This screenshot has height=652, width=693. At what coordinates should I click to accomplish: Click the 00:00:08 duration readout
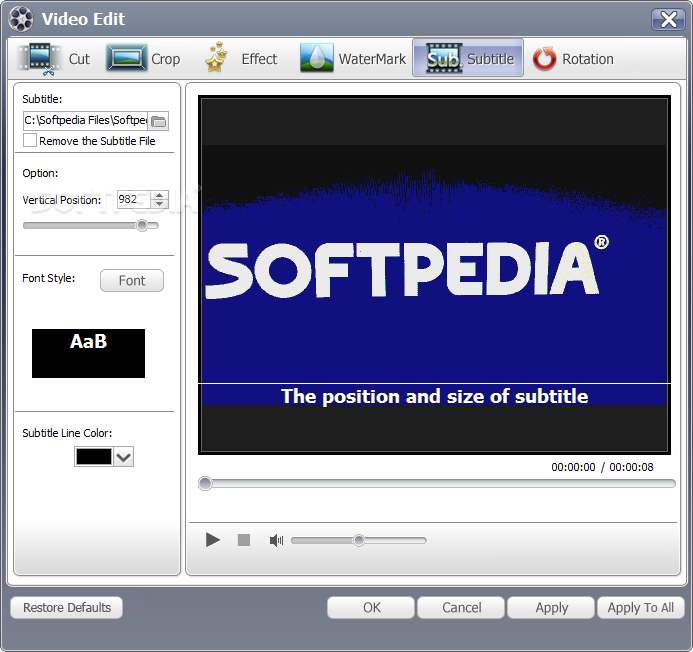pyautogui.click(x=631, y=467)
